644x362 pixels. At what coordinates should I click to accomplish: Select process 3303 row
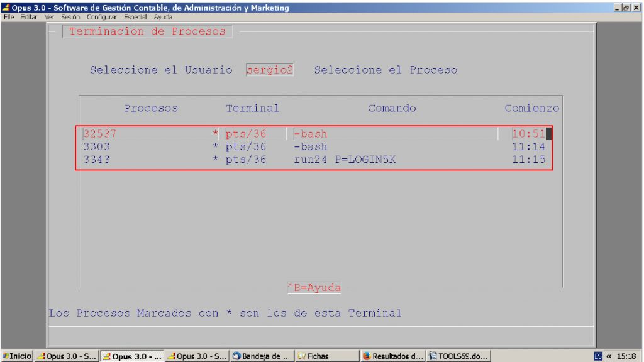[x=314, y=146]
